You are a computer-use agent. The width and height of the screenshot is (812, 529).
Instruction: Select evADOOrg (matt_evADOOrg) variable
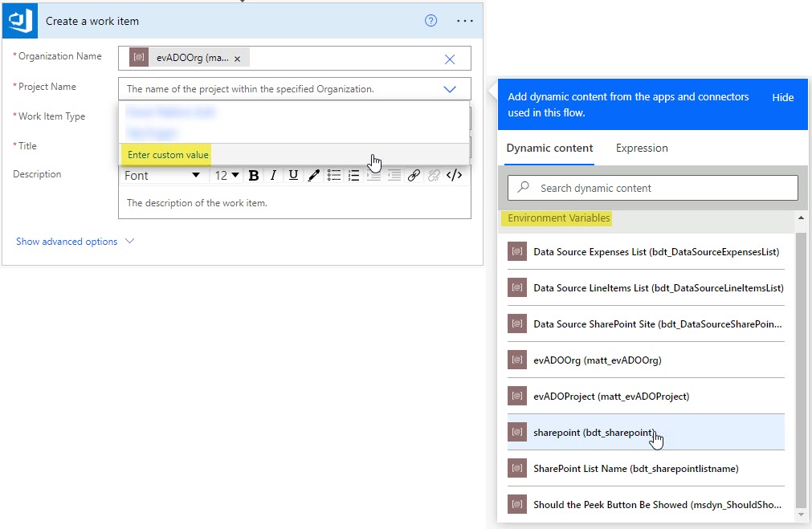[646, 360]
